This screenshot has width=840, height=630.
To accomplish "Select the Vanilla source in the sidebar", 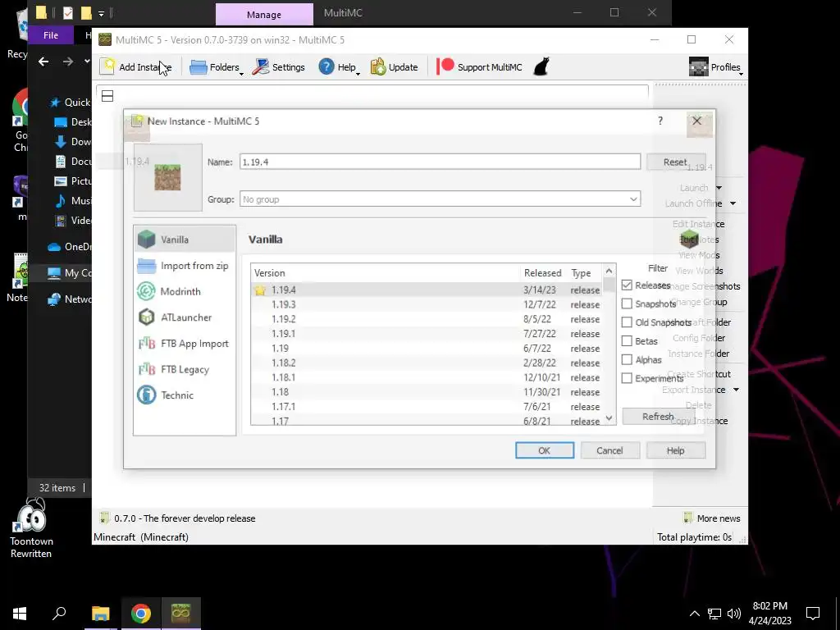I will (x=185, y=240).
